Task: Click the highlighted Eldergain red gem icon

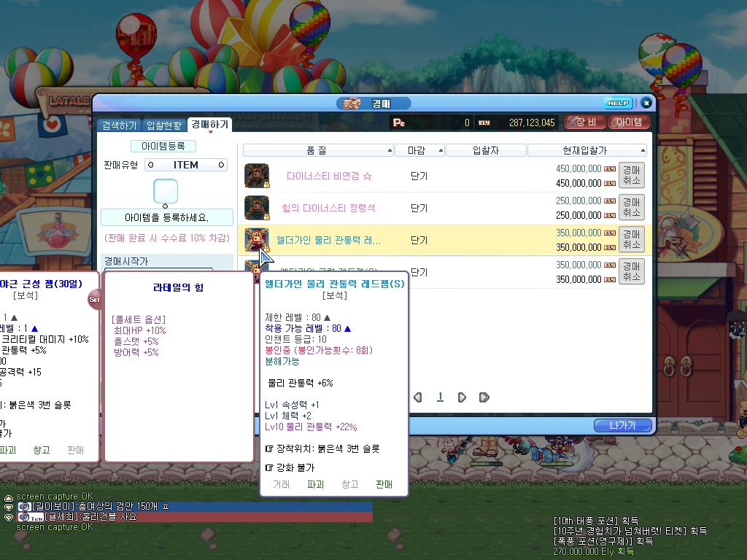Action: click(x=256, y=239)
